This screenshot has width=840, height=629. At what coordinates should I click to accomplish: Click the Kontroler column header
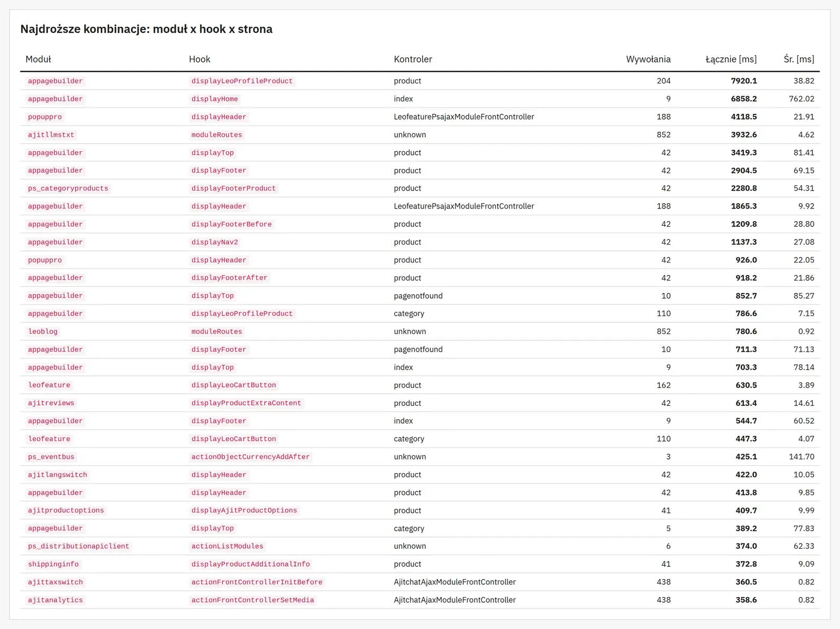coord(413,59)
